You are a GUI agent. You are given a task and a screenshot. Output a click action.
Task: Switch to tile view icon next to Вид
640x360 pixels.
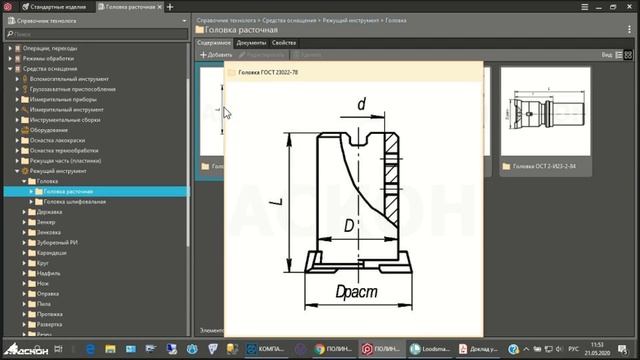coord(628,55)
